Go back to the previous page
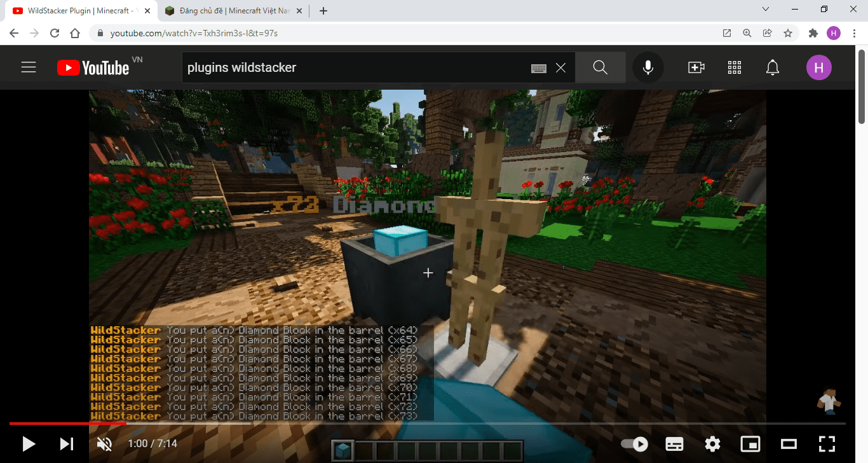Screen dimensions: 868x463 pyautogui.click(x=14, y=33)
